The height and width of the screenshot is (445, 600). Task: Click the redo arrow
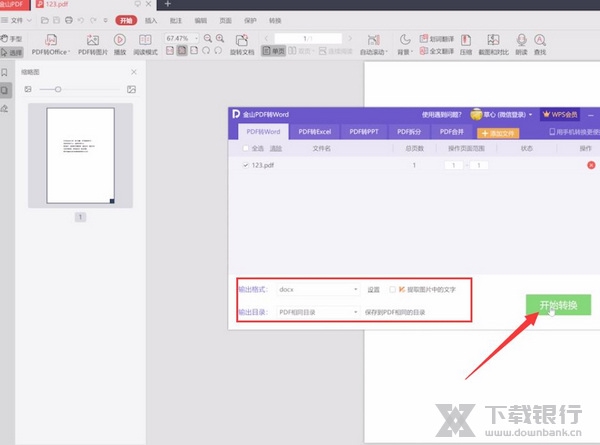[x=93, y=20]
